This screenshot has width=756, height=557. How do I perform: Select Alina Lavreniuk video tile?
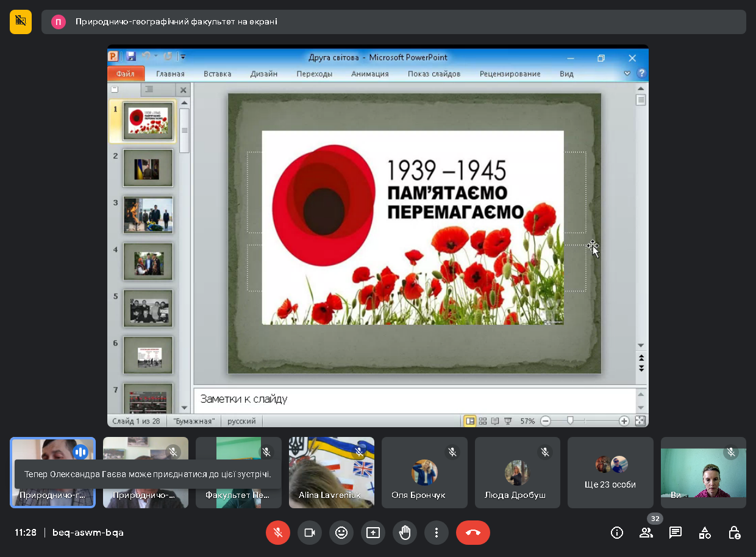(x=332, y=472)
